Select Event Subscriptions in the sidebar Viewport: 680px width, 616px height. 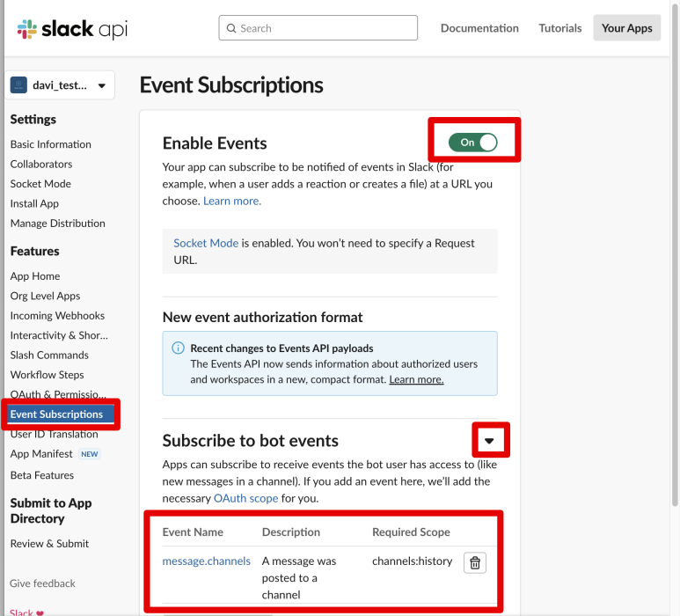[x=61, y=414]
